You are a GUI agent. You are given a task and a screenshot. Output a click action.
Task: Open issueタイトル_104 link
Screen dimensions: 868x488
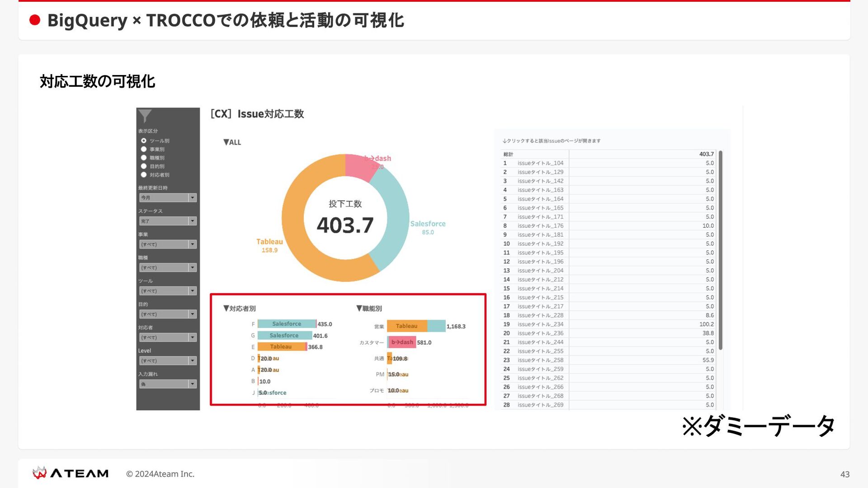540,163
